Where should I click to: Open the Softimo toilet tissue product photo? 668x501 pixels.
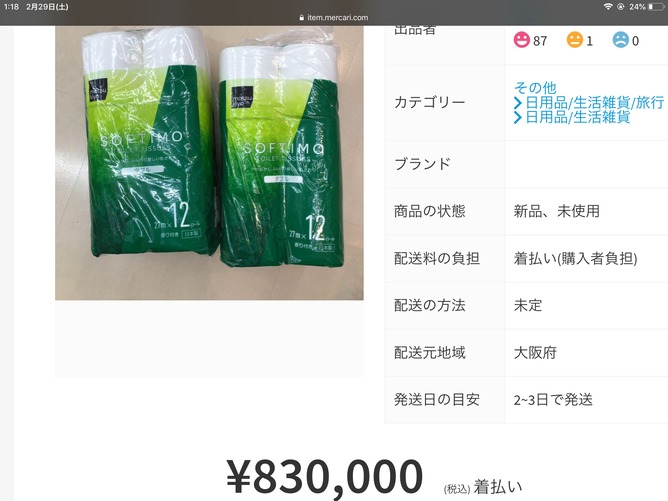coord(209,163)
